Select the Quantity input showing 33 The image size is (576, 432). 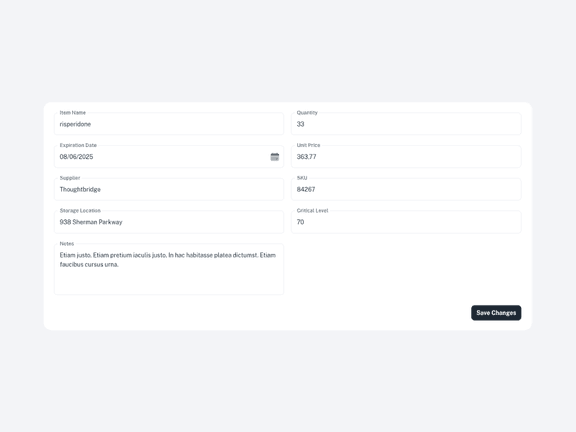point(406,124)
